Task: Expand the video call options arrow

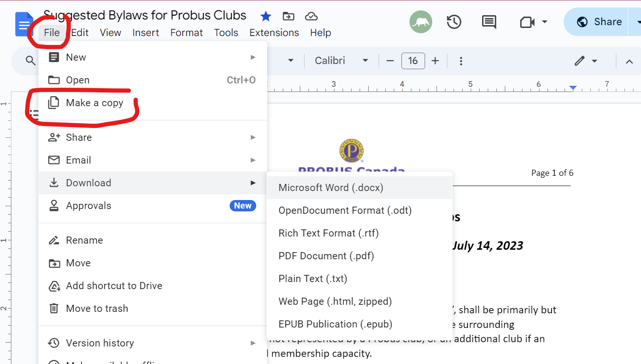Action: [544, 22]
